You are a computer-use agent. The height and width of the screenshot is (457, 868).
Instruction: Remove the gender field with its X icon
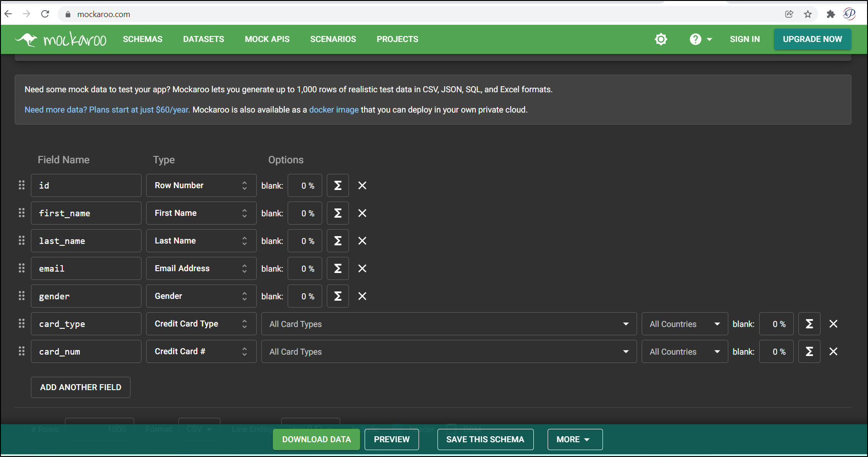(x=362, y=296)
